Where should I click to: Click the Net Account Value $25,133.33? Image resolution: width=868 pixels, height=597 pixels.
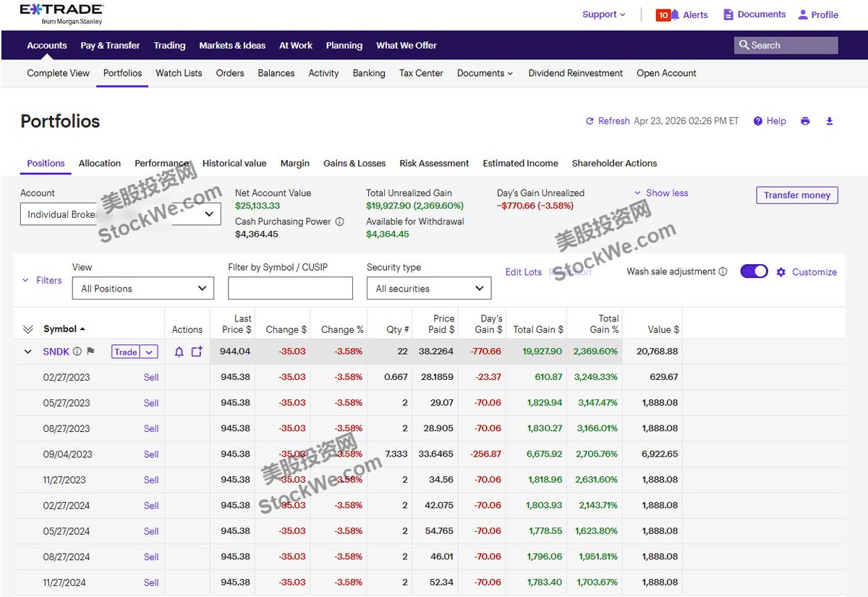click(x=258, y=206)
